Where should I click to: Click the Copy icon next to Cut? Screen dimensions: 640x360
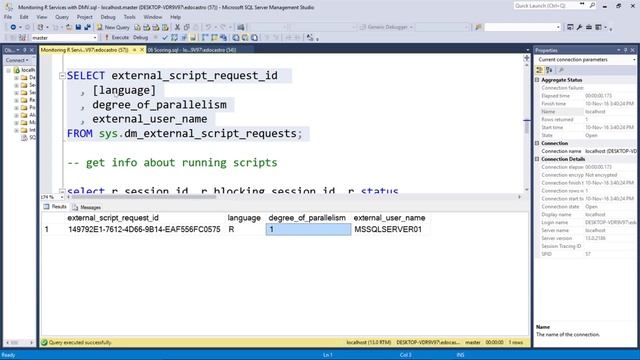click(187, 27)
